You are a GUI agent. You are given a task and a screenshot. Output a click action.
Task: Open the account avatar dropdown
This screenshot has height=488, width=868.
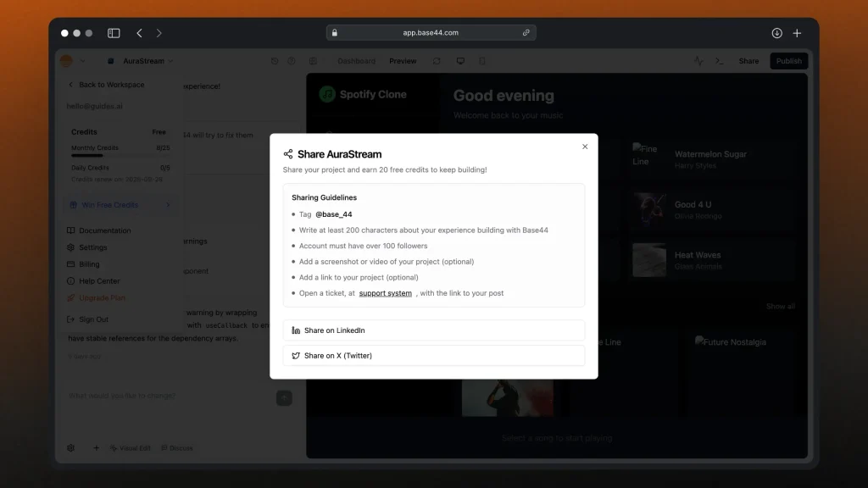73,61
